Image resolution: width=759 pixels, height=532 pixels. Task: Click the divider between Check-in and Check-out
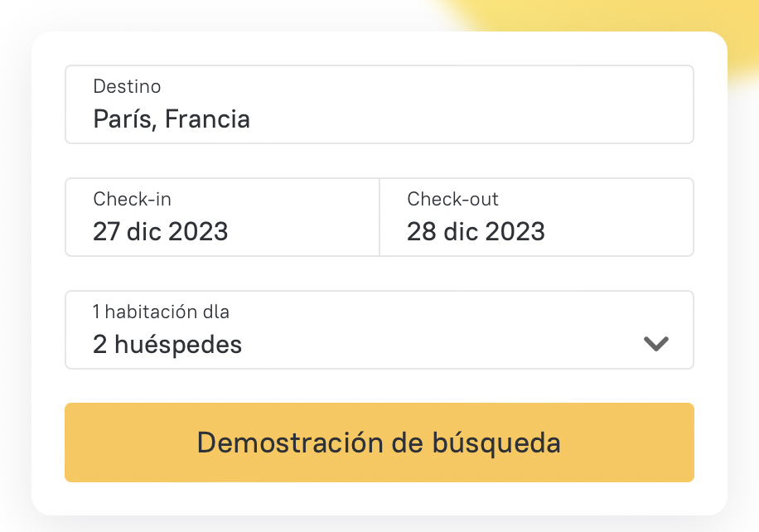(x=379, y=217)
